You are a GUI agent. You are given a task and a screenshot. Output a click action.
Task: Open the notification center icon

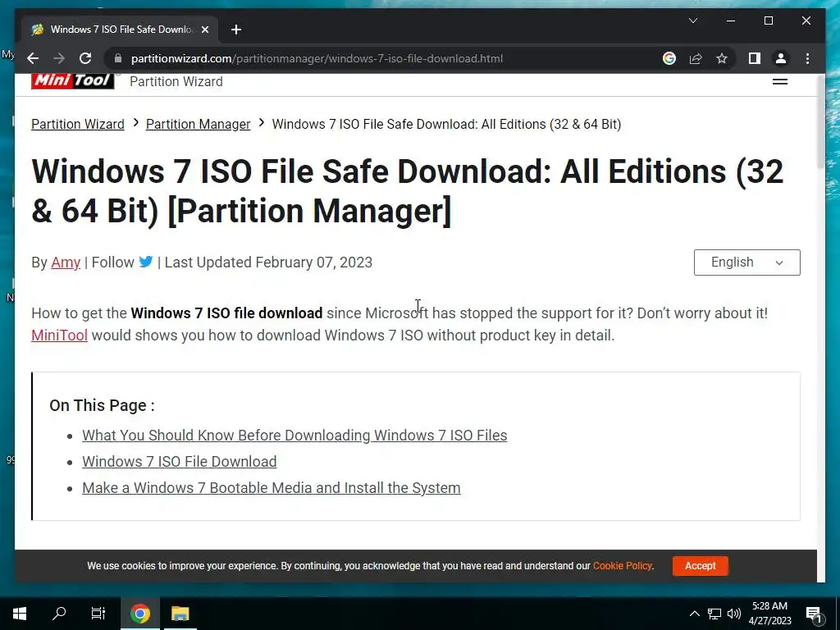point(814,614)
